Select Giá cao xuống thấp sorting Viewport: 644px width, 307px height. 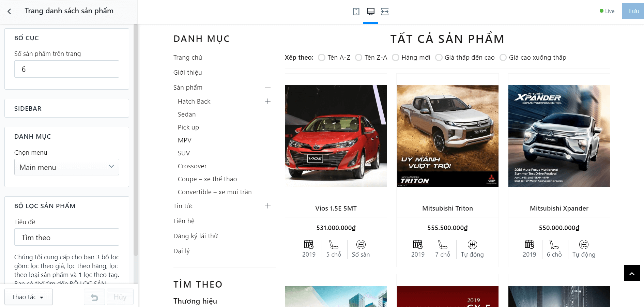click(x=503, y=58)
